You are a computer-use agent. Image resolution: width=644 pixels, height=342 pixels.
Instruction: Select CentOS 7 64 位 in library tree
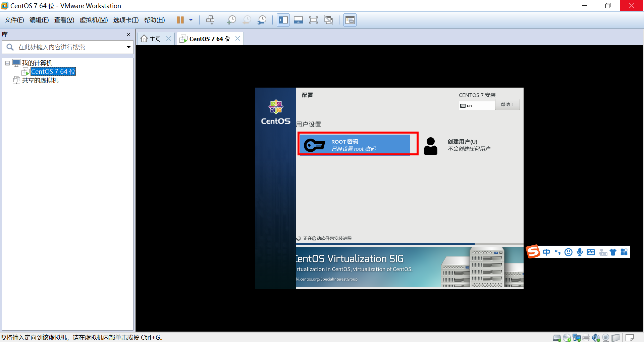(53, 71)
